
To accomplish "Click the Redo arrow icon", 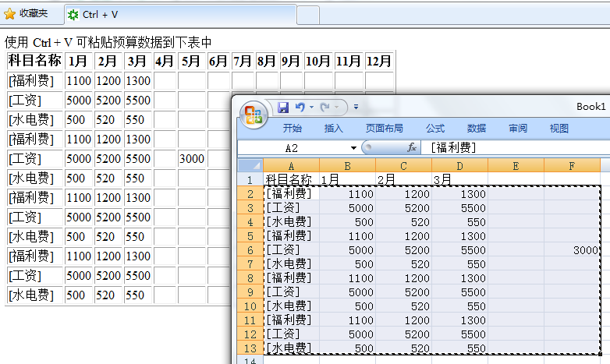I will (x=325, y=107).
